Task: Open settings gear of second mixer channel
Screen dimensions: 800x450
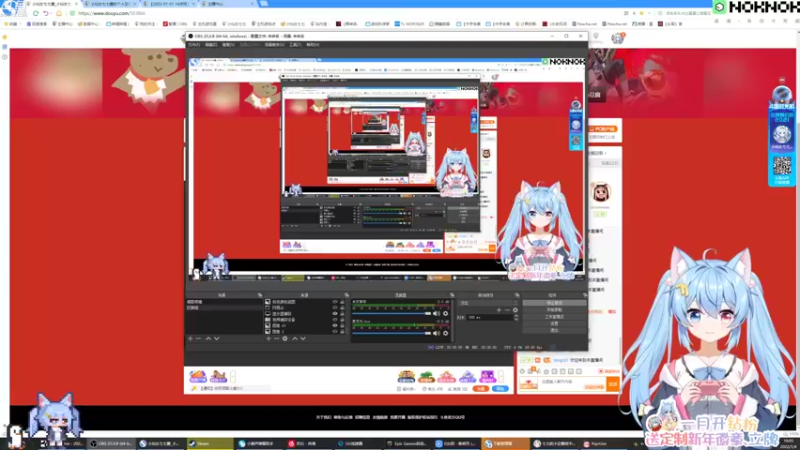Action: [445, 333]
